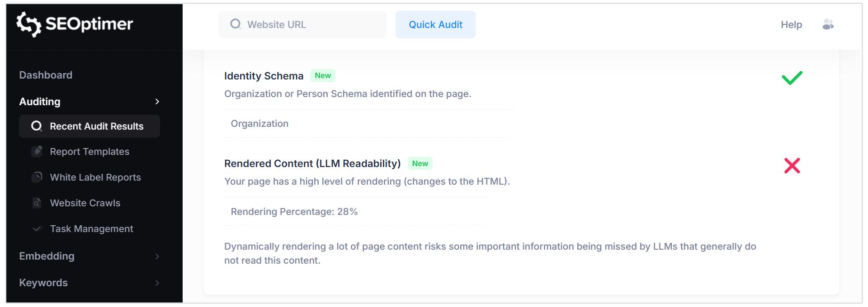Click the magnifier icon in the Website URL bar
Screen dimensions: 868x307
tap(236, 24)
